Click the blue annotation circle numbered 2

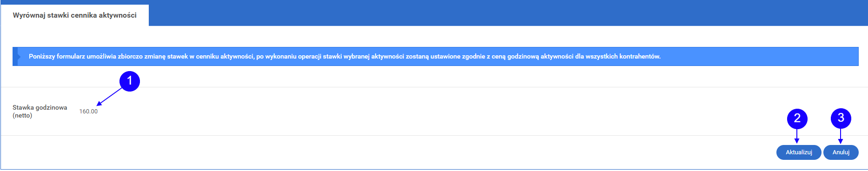click(x=797, y=118)
